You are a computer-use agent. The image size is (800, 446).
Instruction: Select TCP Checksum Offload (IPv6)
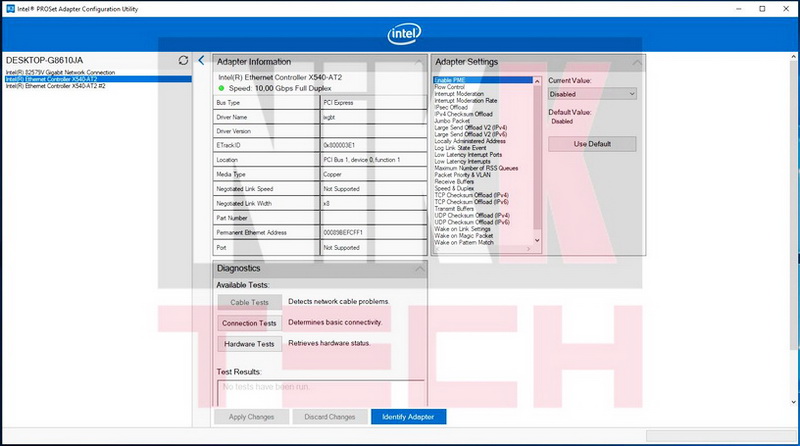(471, 202)
